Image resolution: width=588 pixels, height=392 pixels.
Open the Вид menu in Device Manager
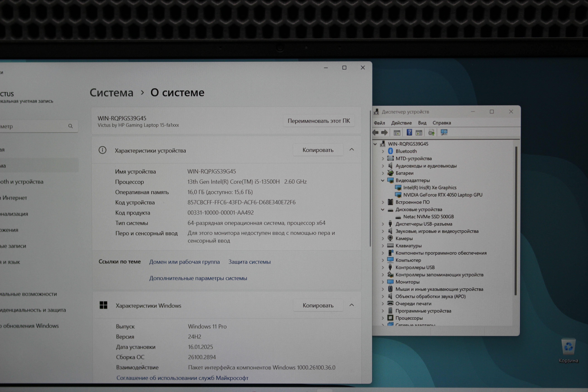pyautogui.click(x=422, y=123)
